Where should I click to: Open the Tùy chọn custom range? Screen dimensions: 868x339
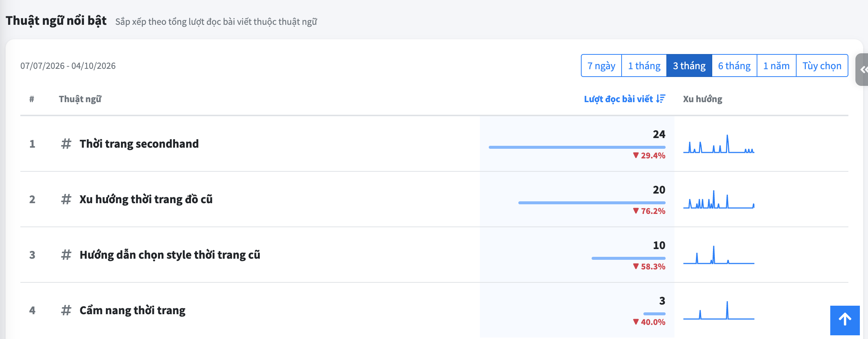click(x=822, y=66)
